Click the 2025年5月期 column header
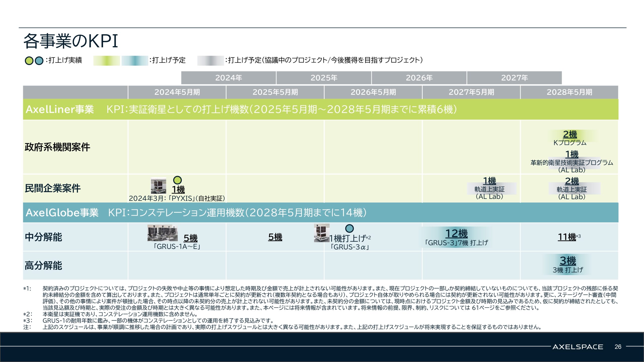 [x=275, y=92]
